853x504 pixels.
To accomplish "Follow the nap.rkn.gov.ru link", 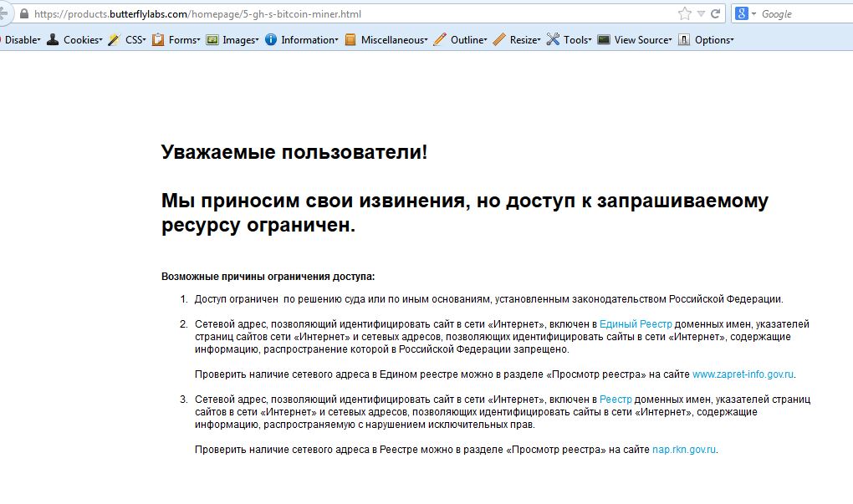I will click(x=684, y=450).
